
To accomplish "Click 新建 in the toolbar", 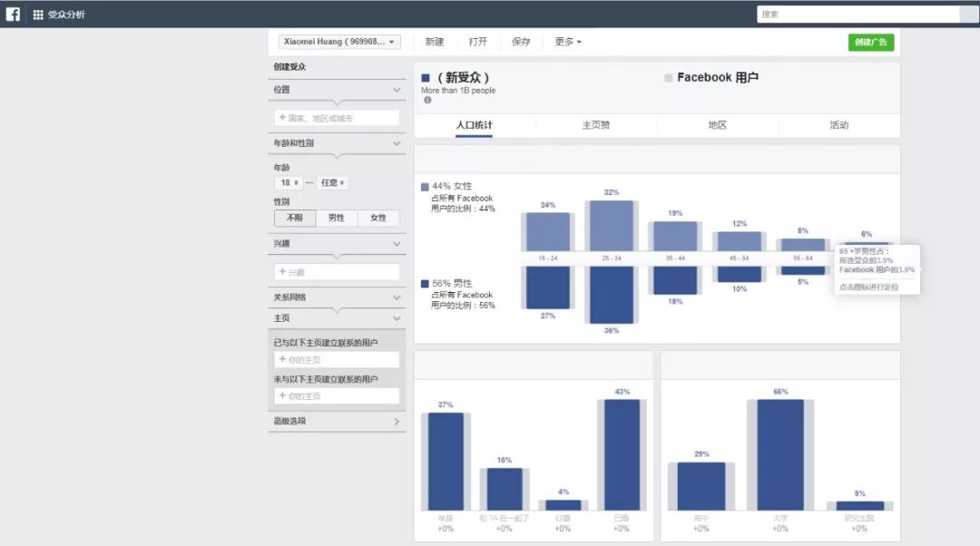I will coord(435,42).
